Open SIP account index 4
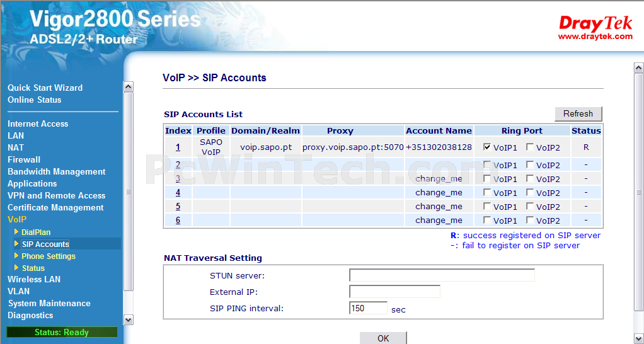 click(x=178, y=192)
